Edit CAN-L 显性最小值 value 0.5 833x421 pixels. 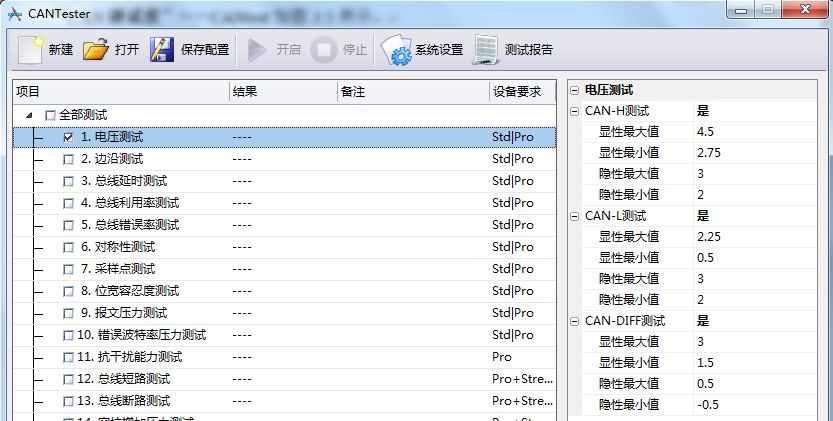755,258
